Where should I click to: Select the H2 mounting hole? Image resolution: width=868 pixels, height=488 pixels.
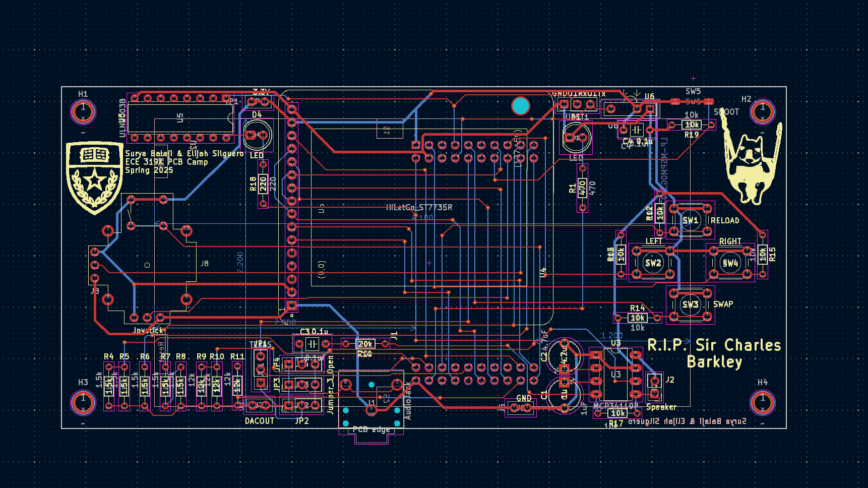click(763, 112)
